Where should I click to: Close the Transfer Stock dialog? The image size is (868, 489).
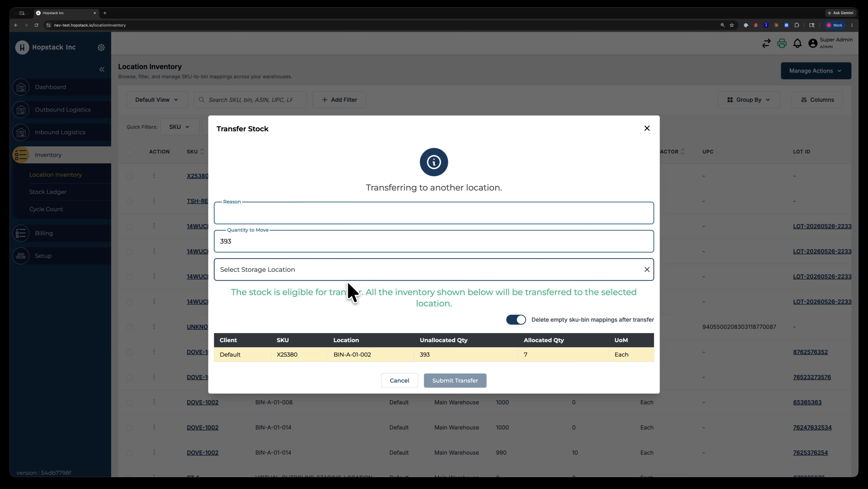tap(647, 128)
